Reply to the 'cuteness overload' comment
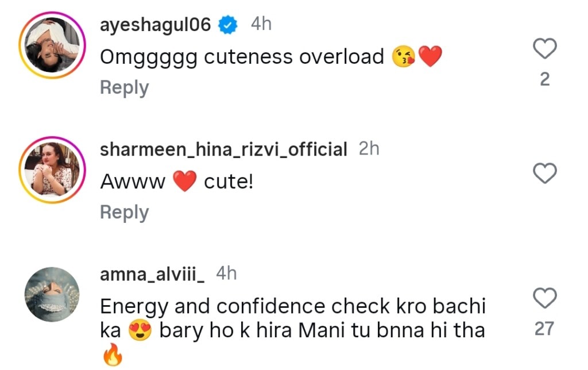588x370 pixels. [x=124, y=88]
